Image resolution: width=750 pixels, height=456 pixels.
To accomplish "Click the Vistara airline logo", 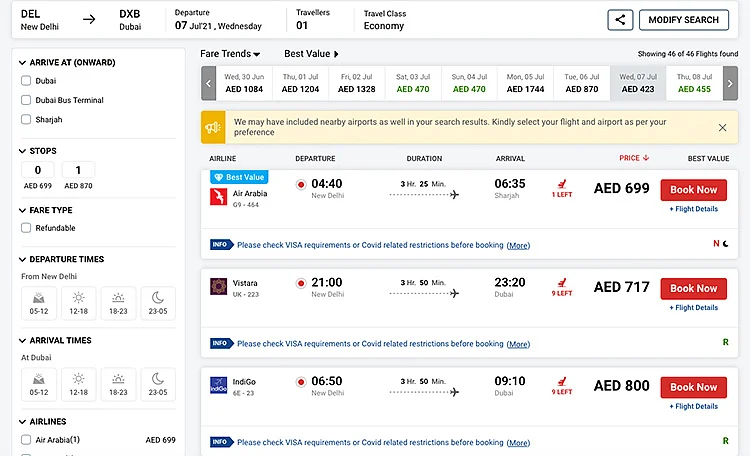I will pyautogui.click(x=219, y=287).
